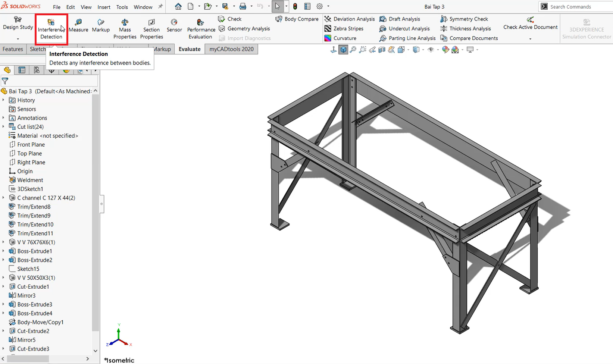Open the Markup tool
The image size is (613, 364).
[101, 26]
